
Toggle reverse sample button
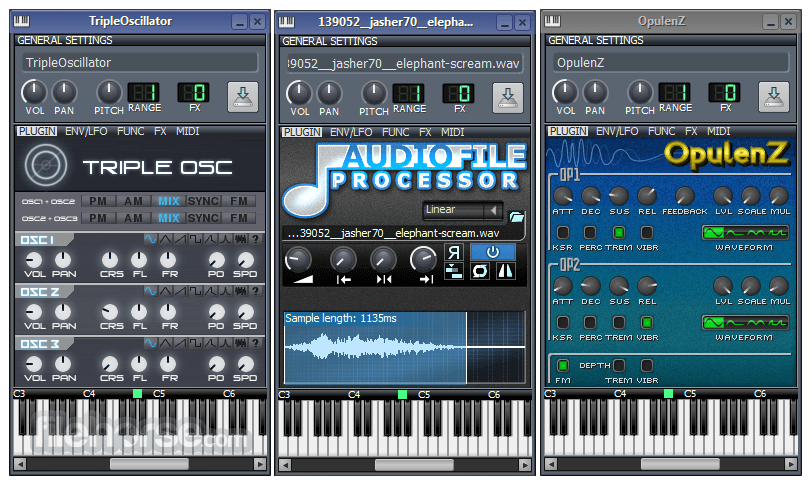pos(454,252)
